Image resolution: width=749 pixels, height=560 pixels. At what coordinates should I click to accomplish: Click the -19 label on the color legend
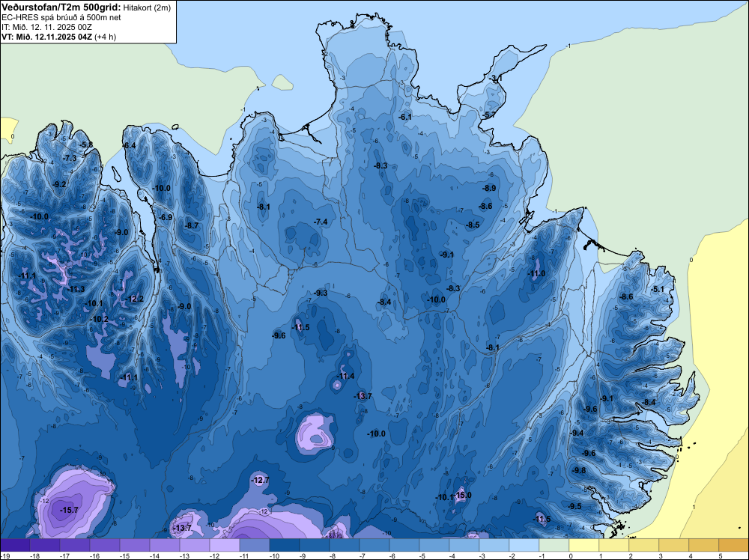4,556
